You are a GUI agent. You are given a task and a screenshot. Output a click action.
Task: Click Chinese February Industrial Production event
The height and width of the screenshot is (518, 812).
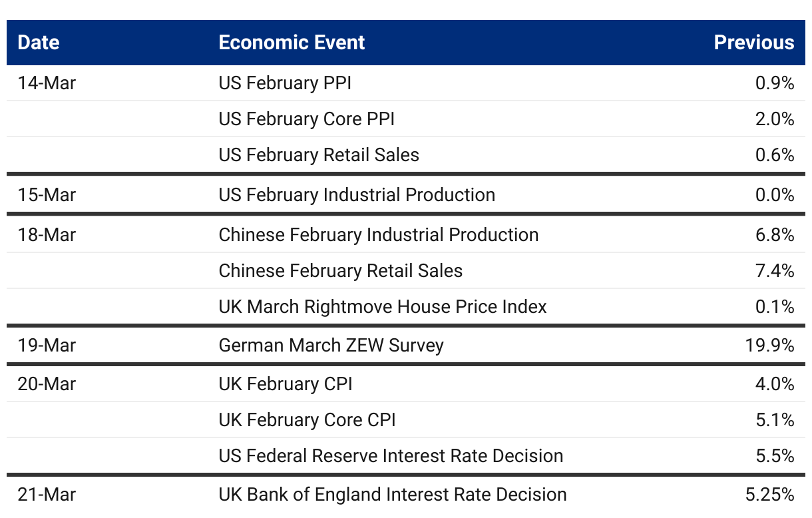[x=379, y=235]
